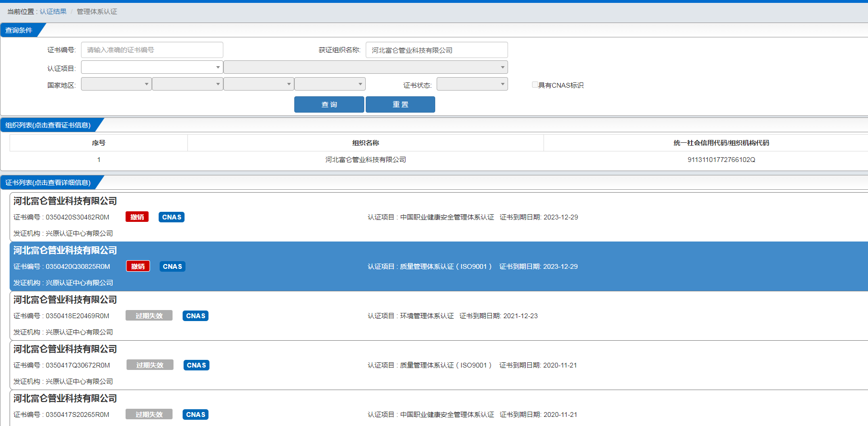868x426 pixels.
Task: Click the CNAS badge of certificate 0350417Q30672R0M
Action: 197,365
